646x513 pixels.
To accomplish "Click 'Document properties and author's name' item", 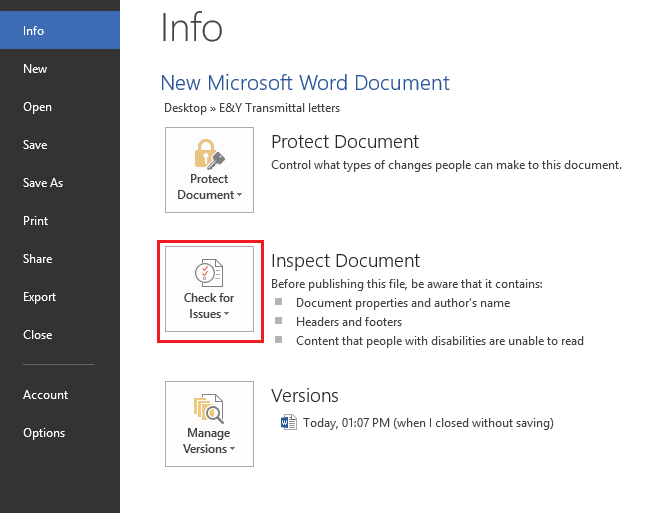I will [403, 303].
